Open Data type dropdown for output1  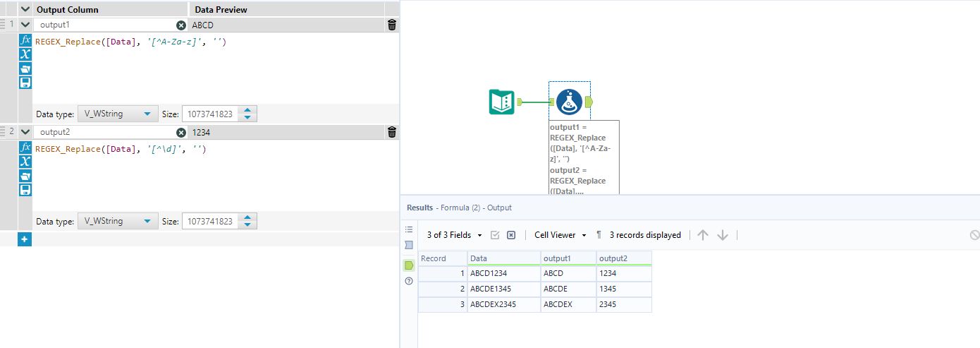coord(118,114)
